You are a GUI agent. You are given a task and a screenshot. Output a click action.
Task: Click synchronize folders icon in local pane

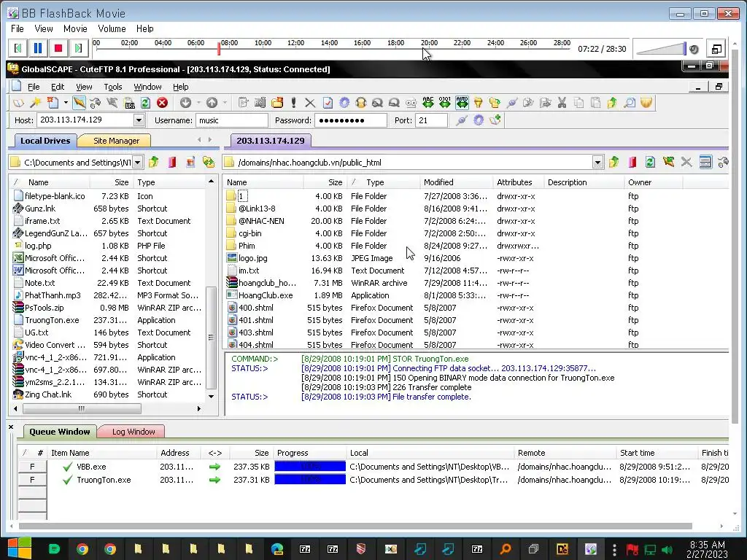(x=209, y=163)
